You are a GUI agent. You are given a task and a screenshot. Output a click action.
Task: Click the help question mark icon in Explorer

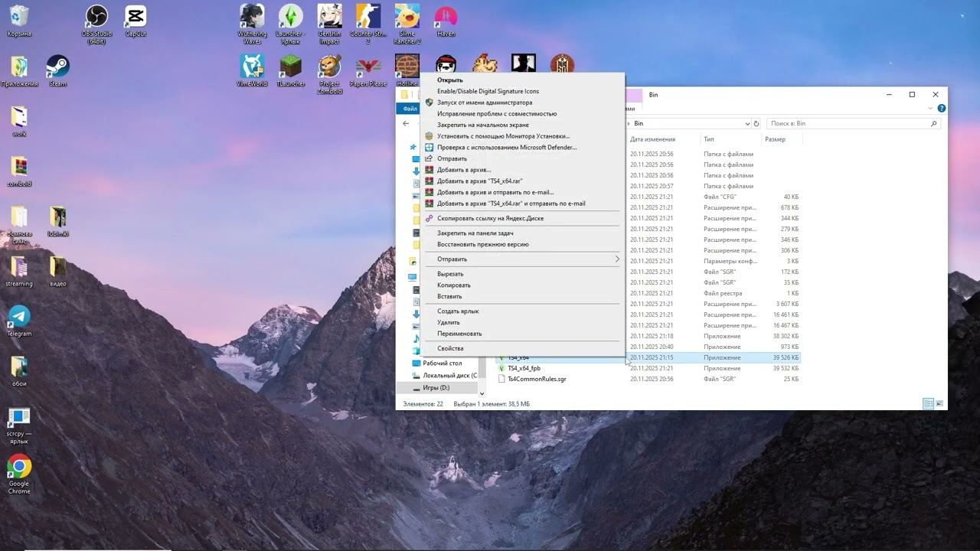(x=942, y=109)
